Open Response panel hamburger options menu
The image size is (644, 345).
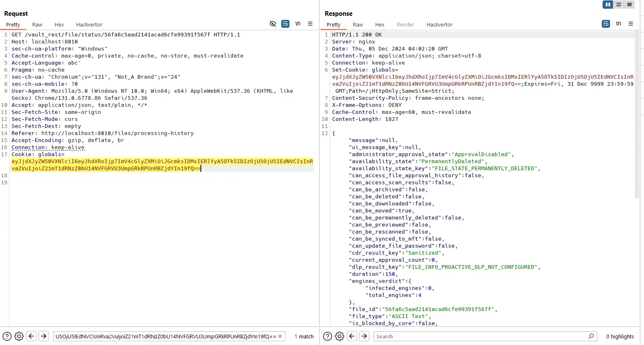click(x=631, y=24)
